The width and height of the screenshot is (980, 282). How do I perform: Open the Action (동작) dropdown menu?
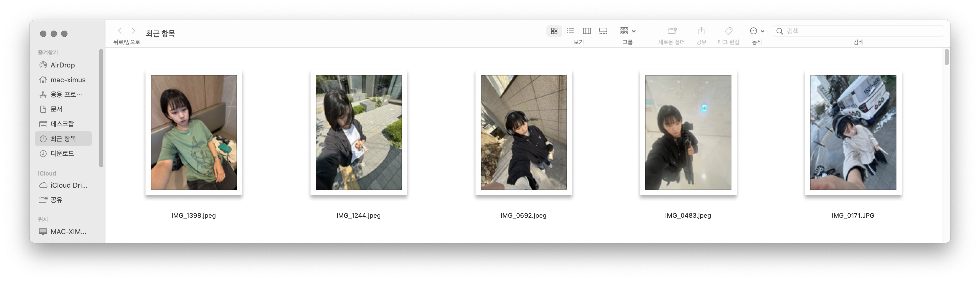(757, 31)
